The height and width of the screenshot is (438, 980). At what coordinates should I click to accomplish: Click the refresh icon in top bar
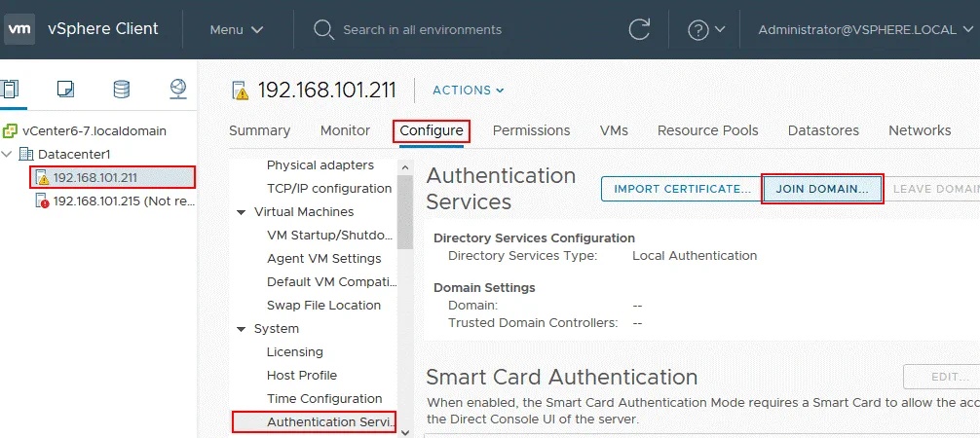click(639, 29)
